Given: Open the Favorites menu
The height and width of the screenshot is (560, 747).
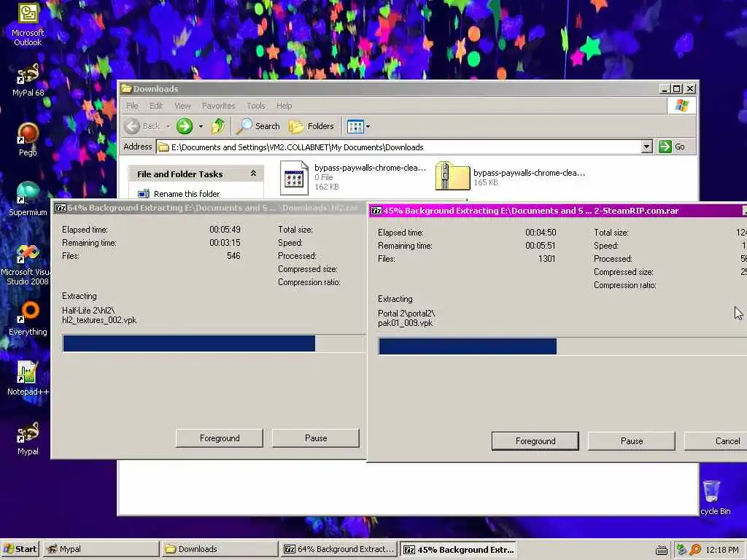Looking at the screenshot, I should tap(218, 106).
